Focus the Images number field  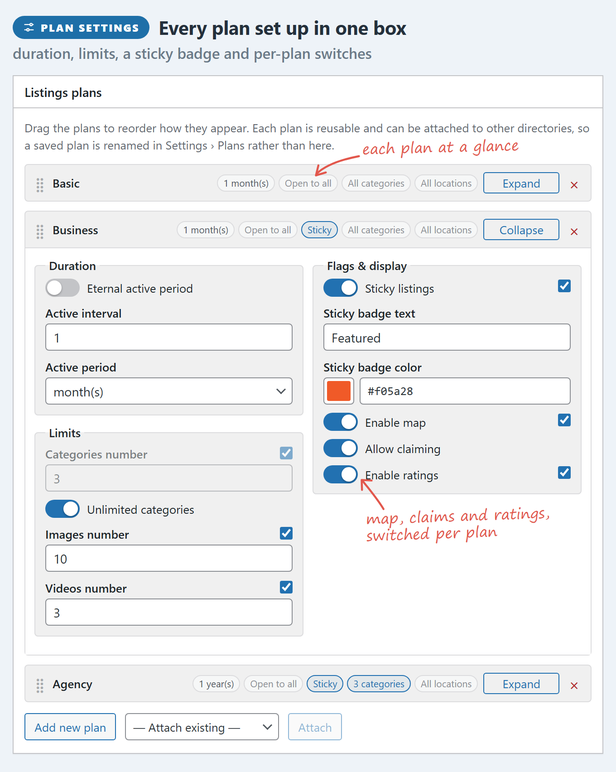tap(169, 558)
